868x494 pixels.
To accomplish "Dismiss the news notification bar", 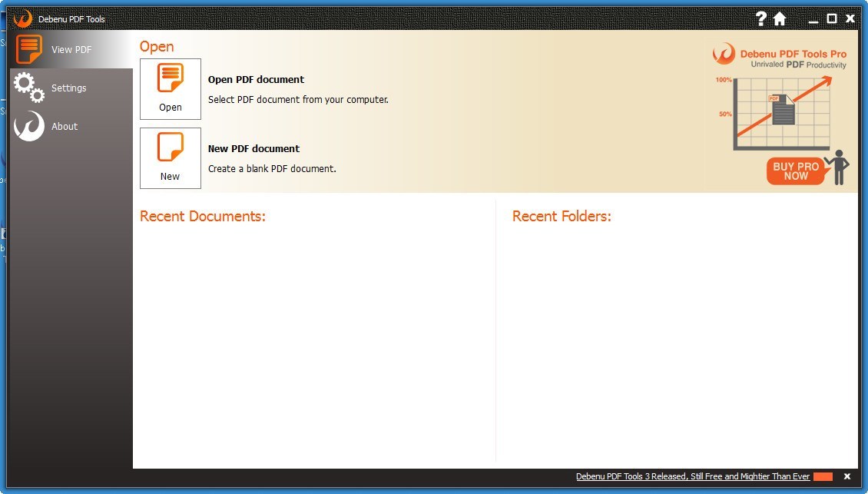I will (847, 476).
